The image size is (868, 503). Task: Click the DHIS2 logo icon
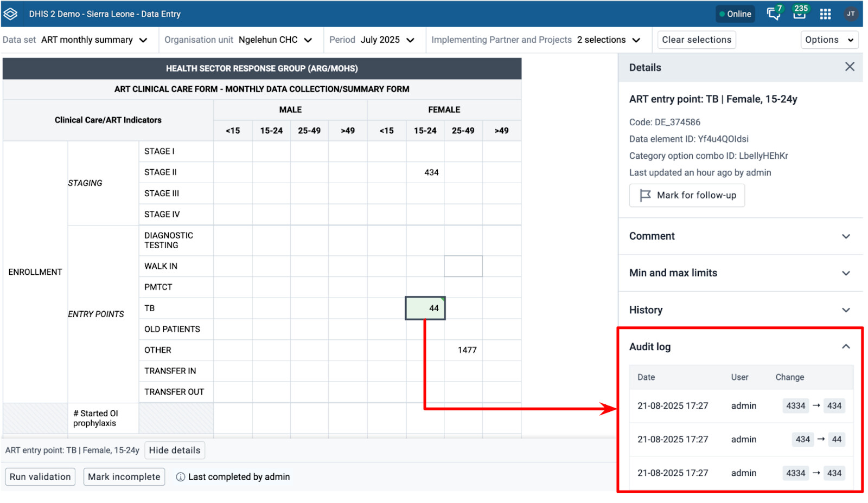11,14
